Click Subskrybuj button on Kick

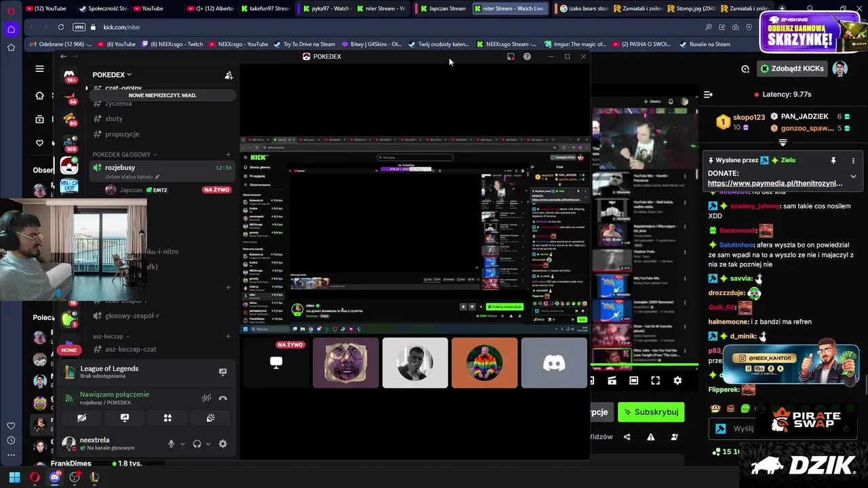651,412
